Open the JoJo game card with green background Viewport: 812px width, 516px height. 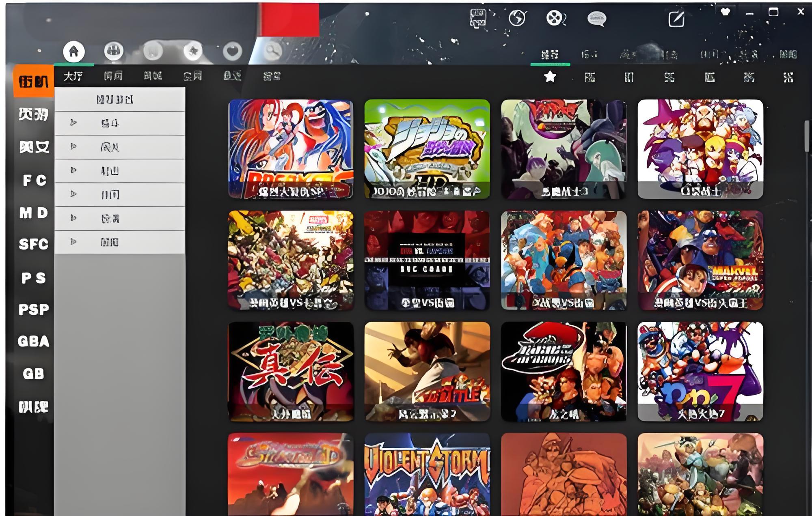427,149
